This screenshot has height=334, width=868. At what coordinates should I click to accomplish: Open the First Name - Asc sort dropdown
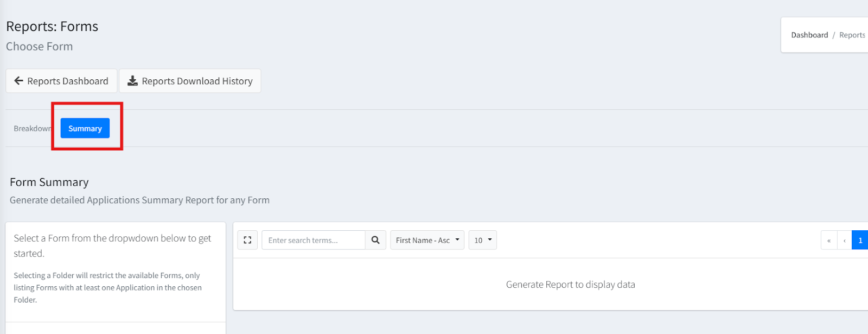pyautogui.click(x=427, y=240)
